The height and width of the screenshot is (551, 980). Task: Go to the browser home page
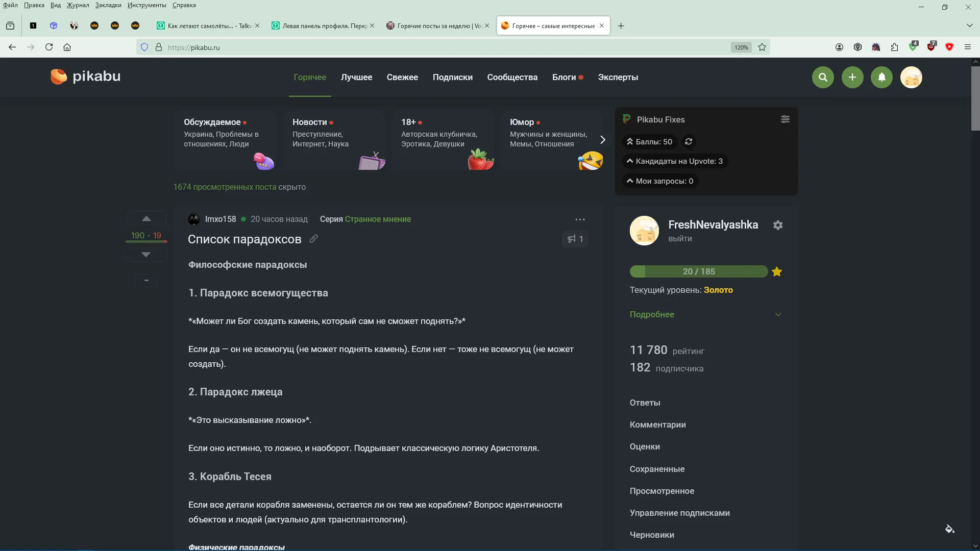pyautogui.click(x=67, y=47)
